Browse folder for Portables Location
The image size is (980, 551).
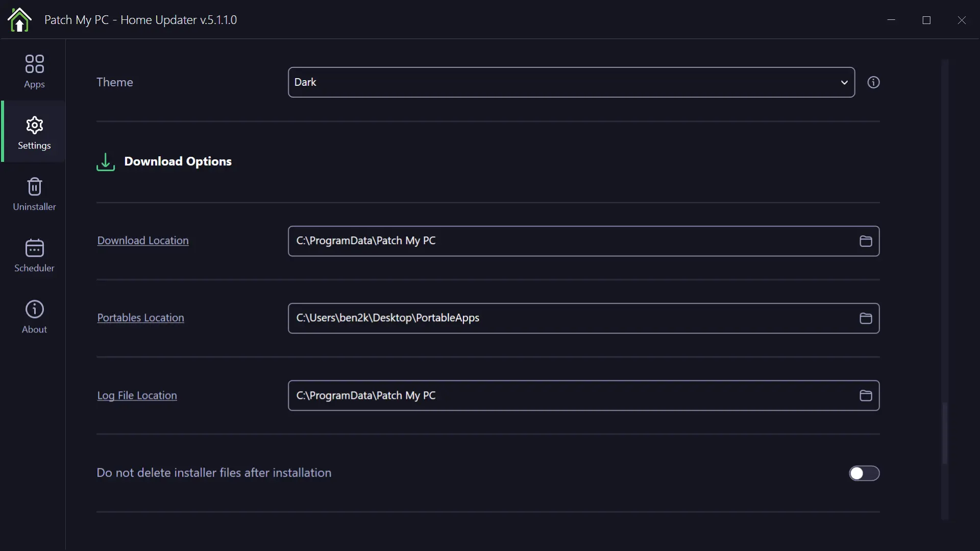click(866, 318)
